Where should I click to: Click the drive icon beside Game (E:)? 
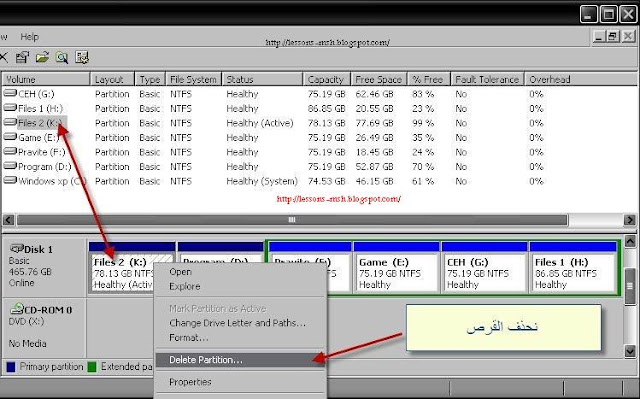click(10, 137)
